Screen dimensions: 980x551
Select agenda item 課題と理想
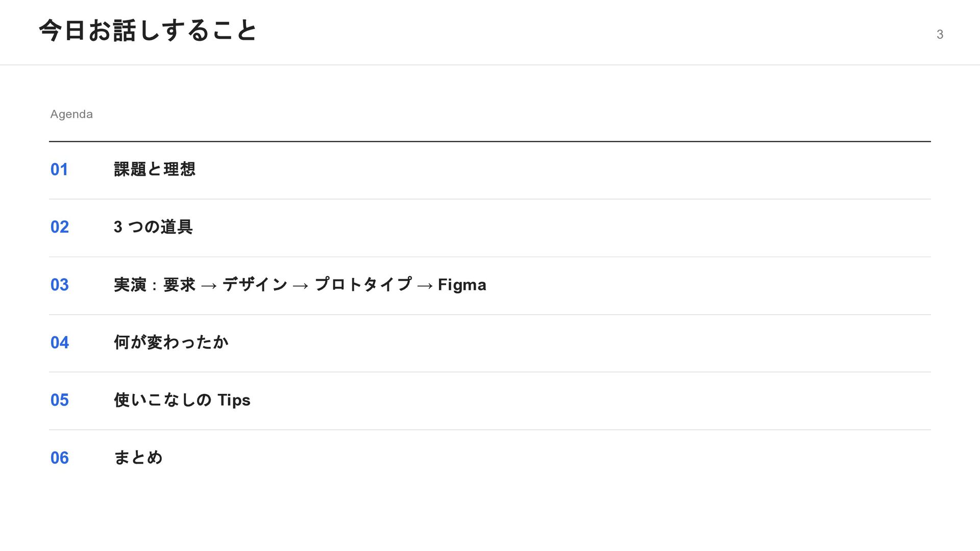tap(154, 169)
